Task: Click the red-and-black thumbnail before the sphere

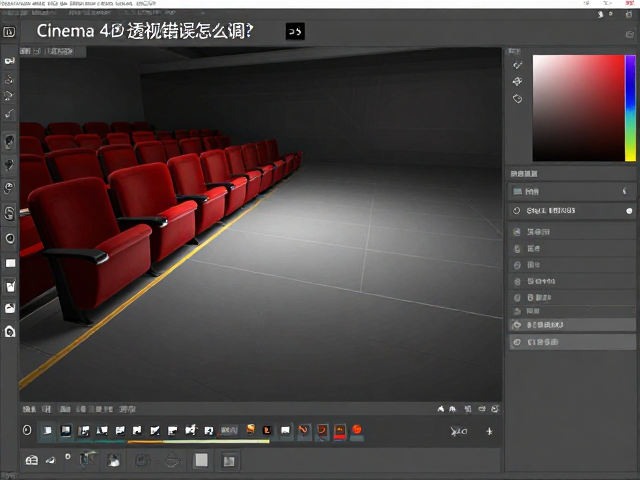Action: point(340,431)
